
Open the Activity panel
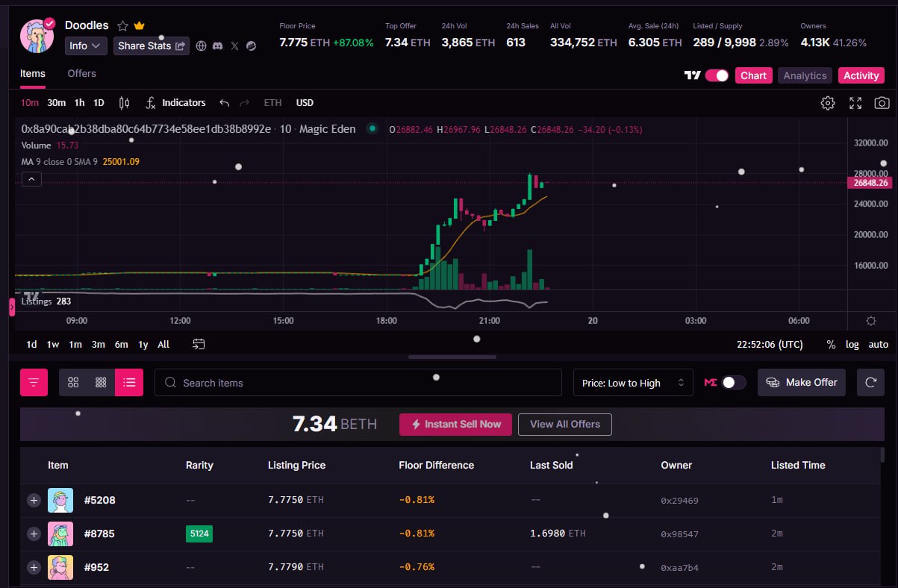pos(861,75)
